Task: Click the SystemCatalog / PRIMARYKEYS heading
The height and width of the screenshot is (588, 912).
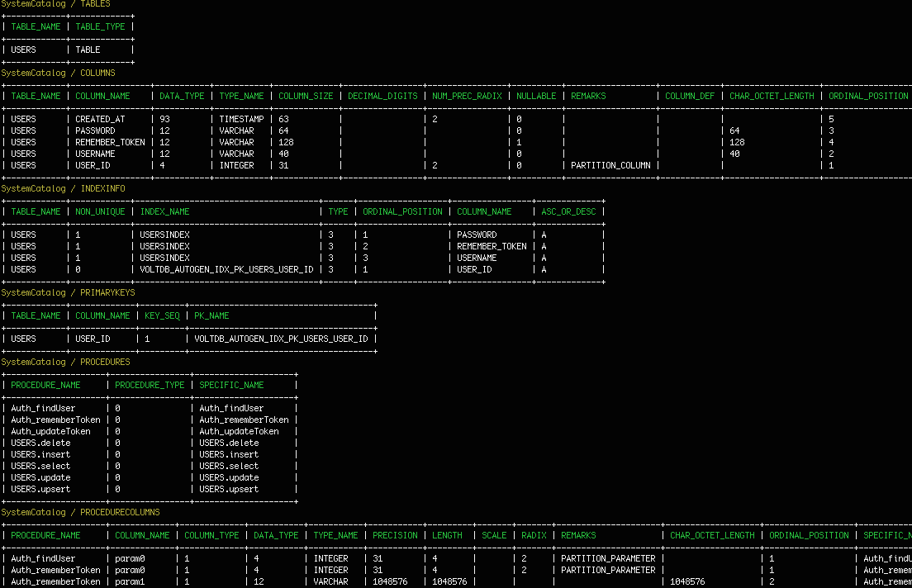Action: click(68, 292)
